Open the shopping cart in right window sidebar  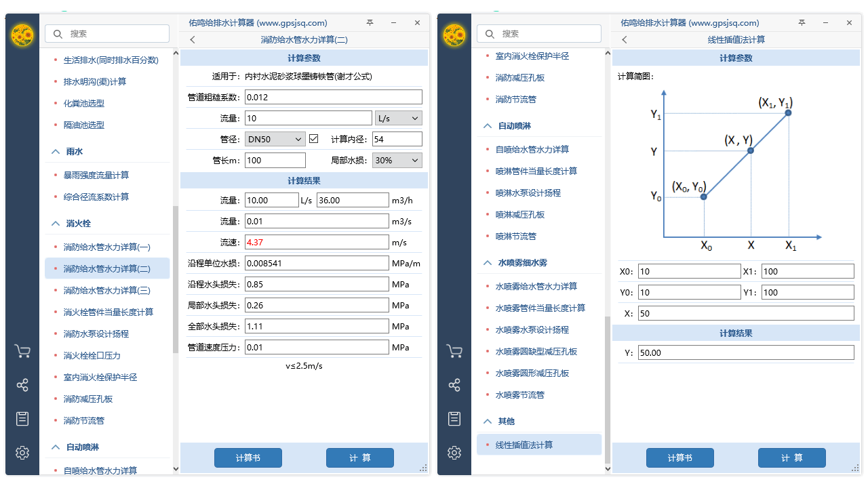454,350
